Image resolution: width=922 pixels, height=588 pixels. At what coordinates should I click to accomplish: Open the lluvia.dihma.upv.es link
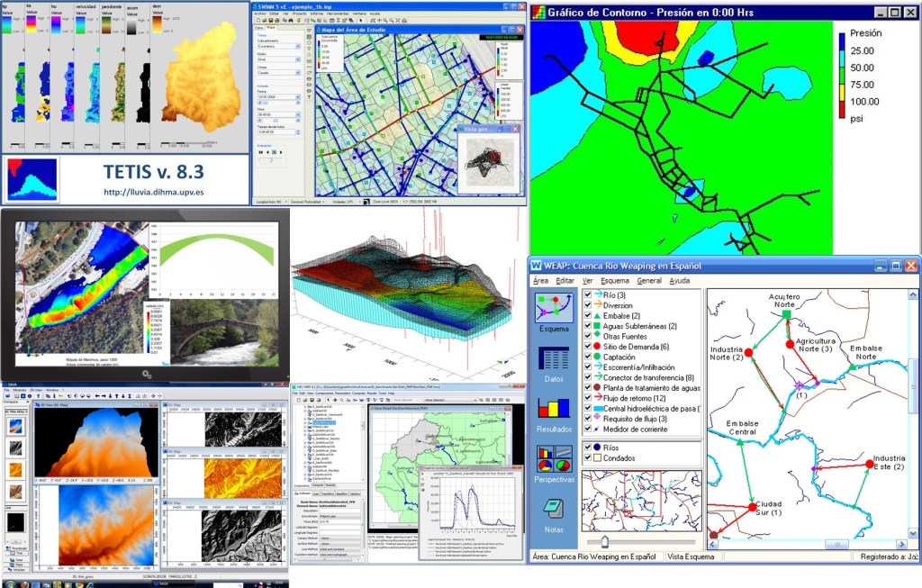(x=153, y=191)
